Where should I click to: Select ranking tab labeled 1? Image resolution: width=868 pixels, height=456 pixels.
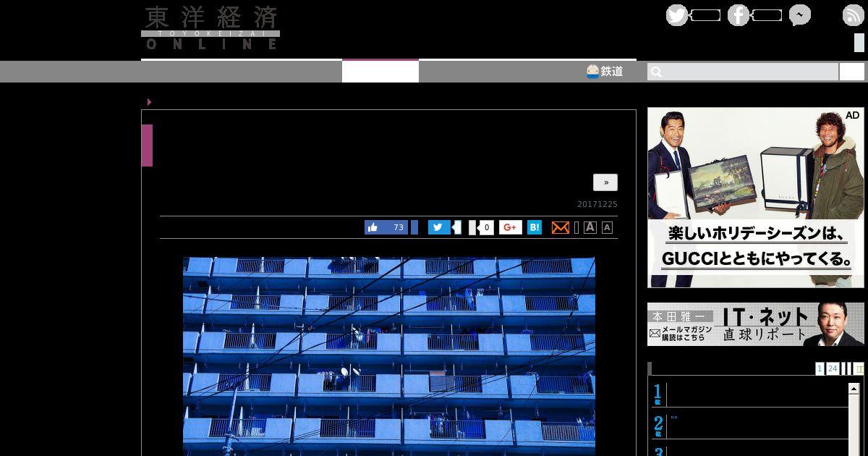coord(820,368)
